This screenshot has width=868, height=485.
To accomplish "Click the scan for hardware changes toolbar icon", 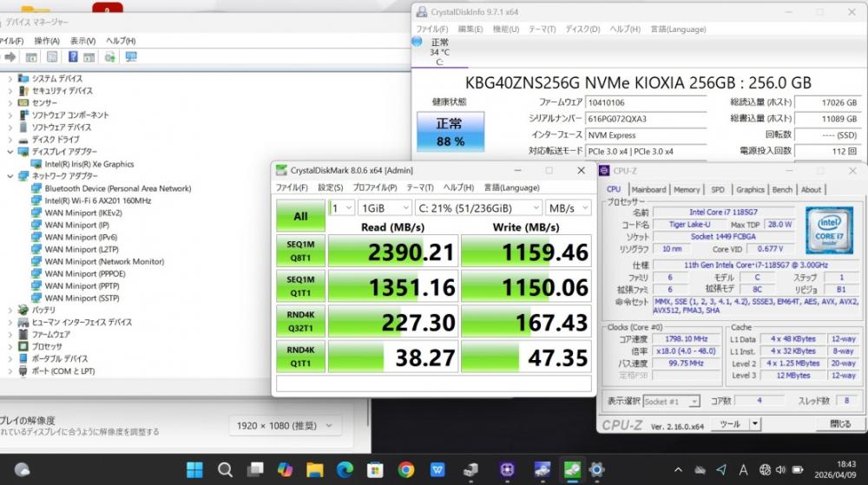I will 131,57.
